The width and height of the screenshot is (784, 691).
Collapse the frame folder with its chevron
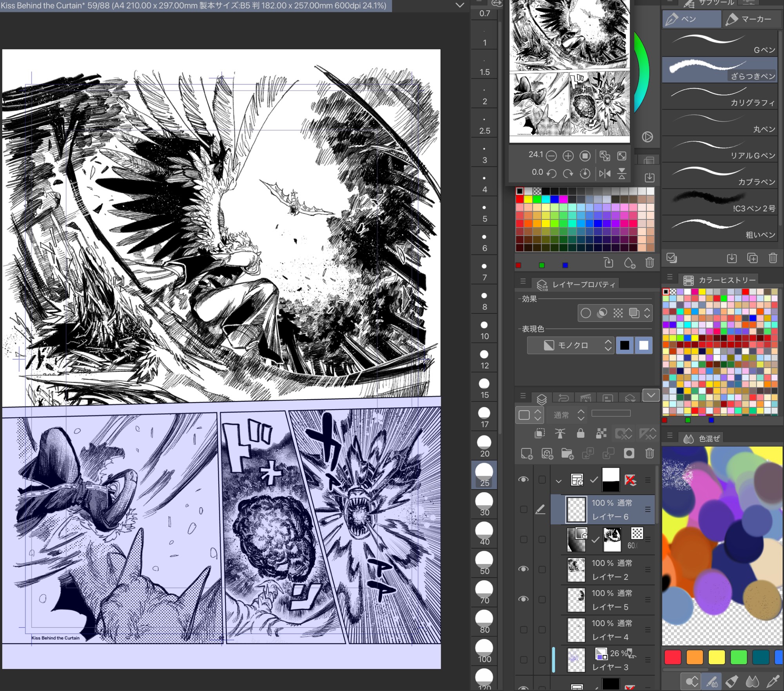coord(559,481)
